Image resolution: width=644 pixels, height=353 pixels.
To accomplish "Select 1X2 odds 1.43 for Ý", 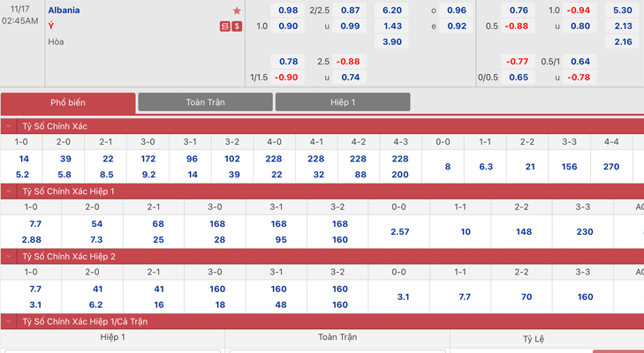I will pos(392,26).
